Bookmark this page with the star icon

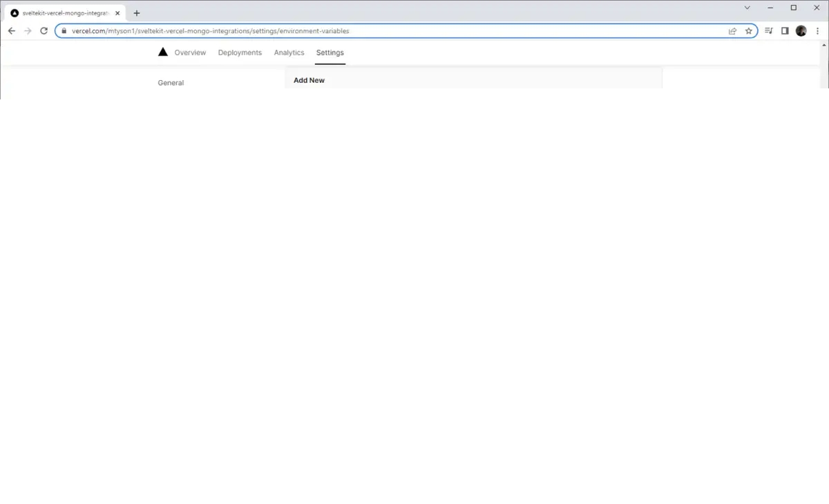pyautogui.click(x=748, y=31)
